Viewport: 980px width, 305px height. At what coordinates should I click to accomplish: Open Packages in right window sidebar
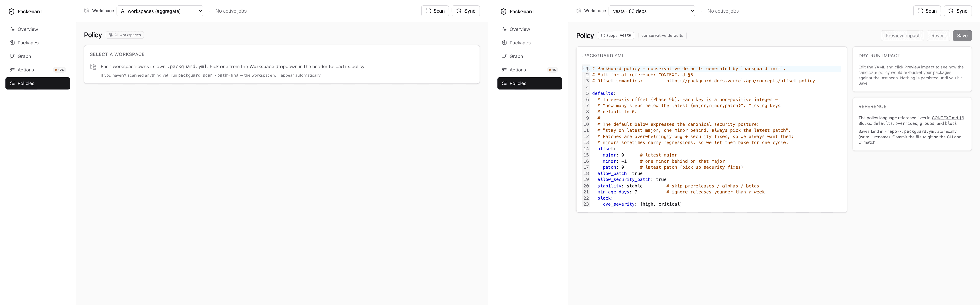(x=530, y=43)
